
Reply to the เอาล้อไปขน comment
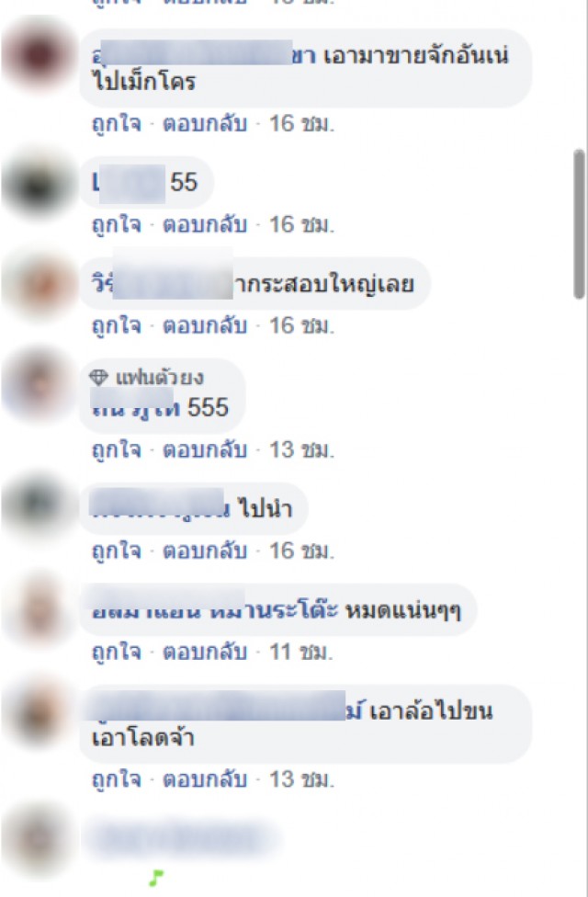205,779
